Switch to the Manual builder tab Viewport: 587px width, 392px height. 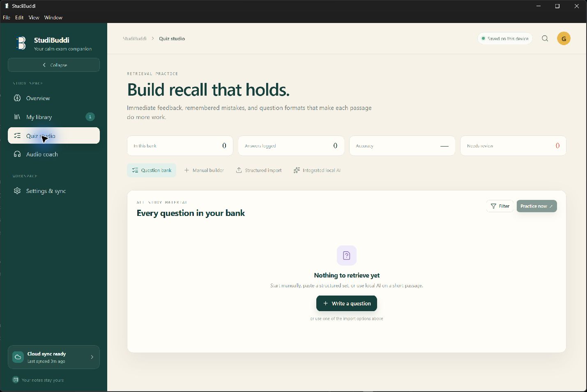tap(204, 170)
